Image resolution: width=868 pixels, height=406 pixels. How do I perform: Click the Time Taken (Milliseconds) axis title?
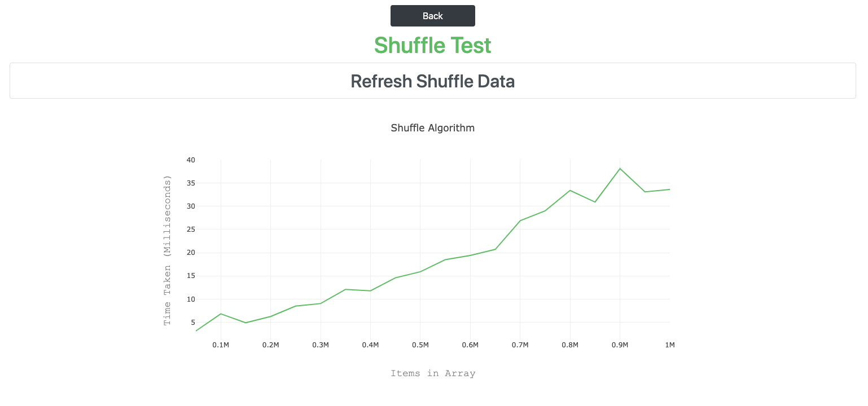pyautogui.click(x=167, y=250)
